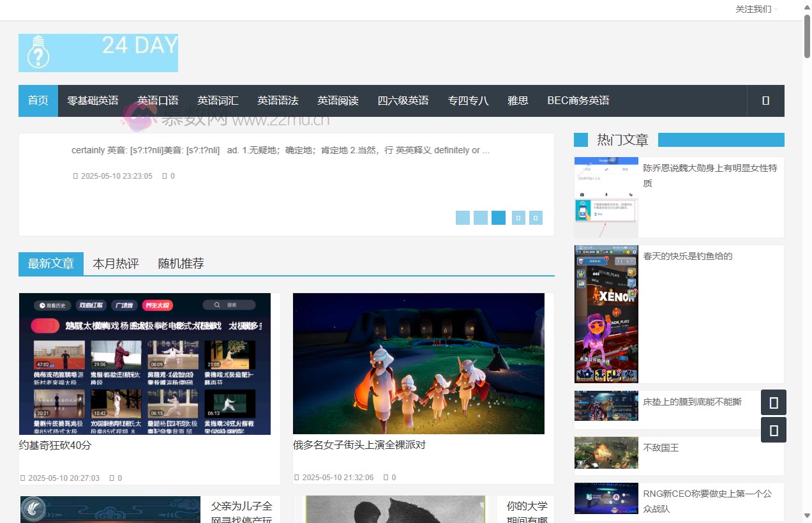Click the 24 DAY site logo
The image size is (812, 523).
tap(98, 53)
